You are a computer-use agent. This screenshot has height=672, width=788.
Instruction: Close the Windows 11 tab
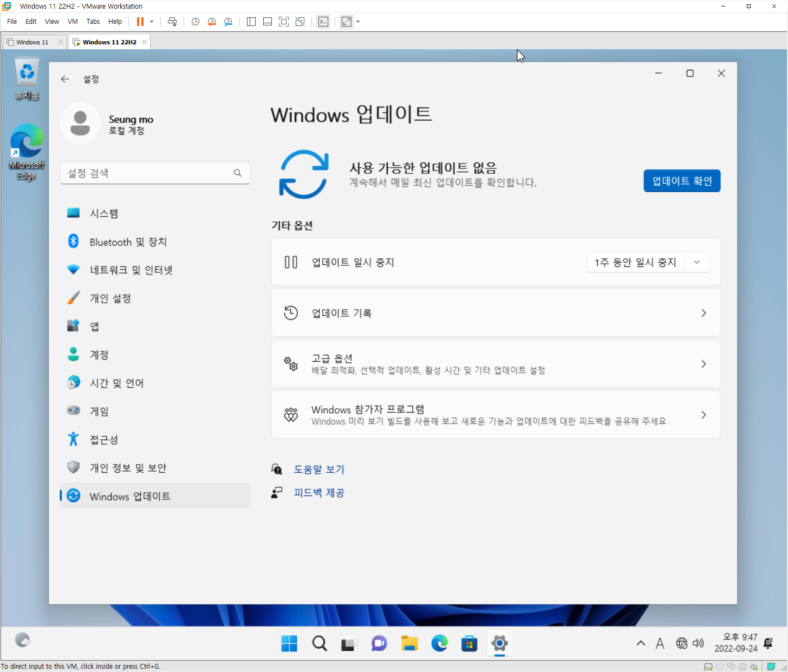(61, 42)
